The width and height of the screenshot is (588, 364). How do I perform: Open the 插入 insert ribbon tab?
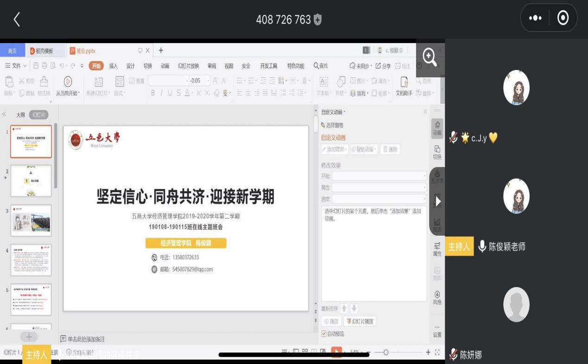coord(113,66)
